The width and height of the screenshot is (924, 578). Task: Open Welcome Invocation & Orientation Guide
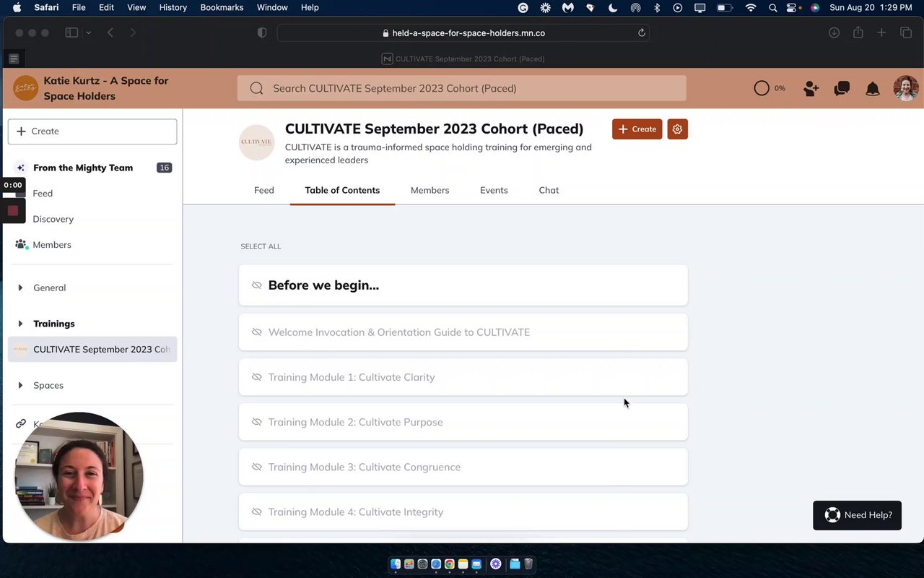click(463, 332)
